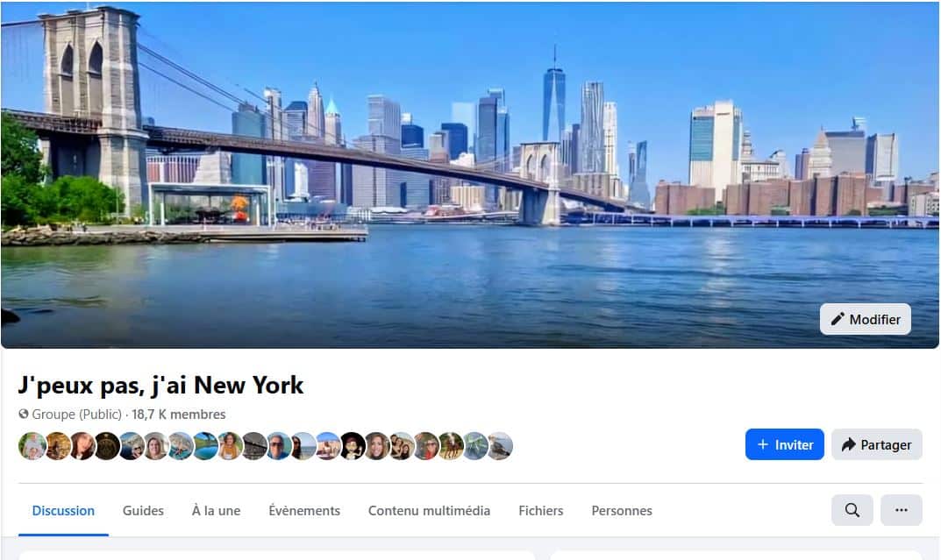Click the search magnifier icon button
This screenshot has height=560, width=941.
(x=852, y=510)
